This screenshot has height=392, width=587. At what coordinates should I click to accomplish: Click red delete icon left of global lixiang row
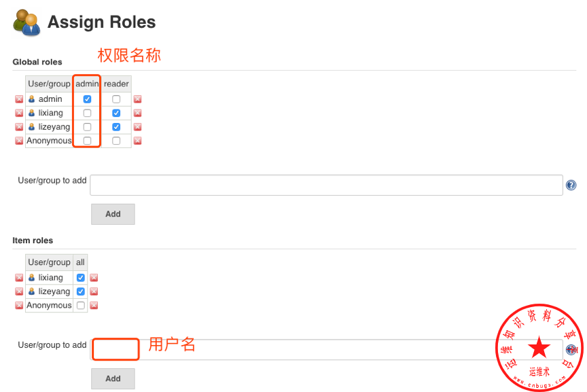click(x=19, y=113)
